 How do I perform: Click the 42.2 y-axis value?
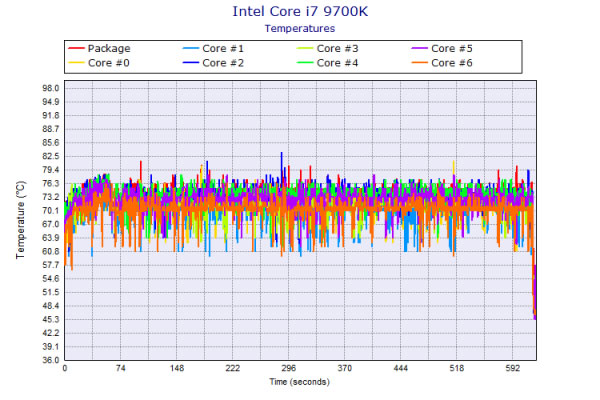click(51, 333)
